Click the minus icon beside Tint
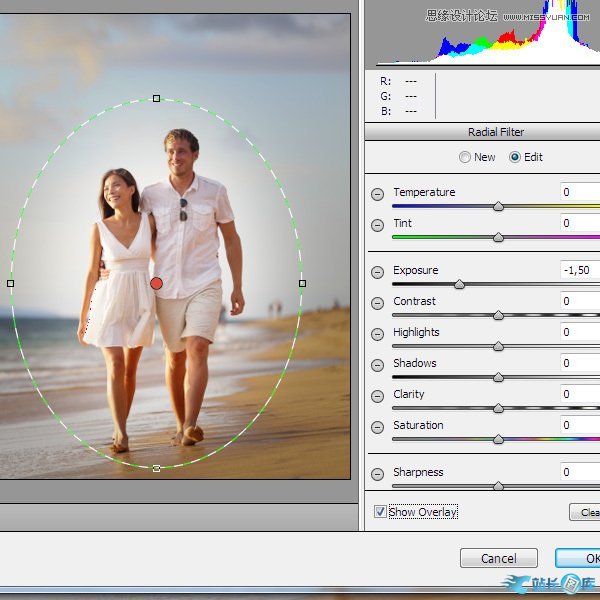This screenshot has width=600, height=600. 377,225
